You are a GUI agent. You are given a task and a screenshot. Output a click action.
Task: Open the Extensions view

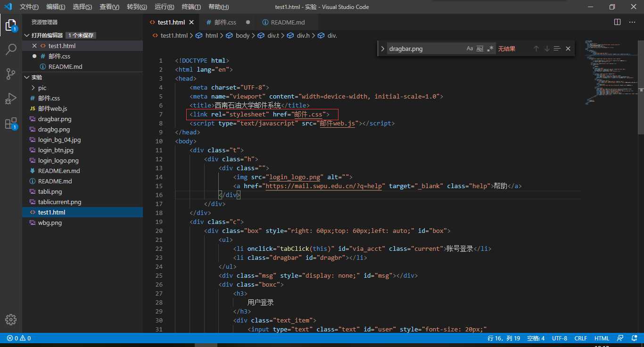tap(11, 124)
